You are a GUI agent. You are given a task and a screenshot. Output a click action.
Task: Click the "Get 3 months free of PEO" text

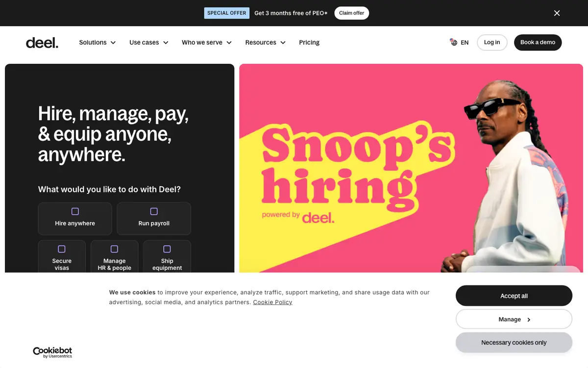click(291, 13)
